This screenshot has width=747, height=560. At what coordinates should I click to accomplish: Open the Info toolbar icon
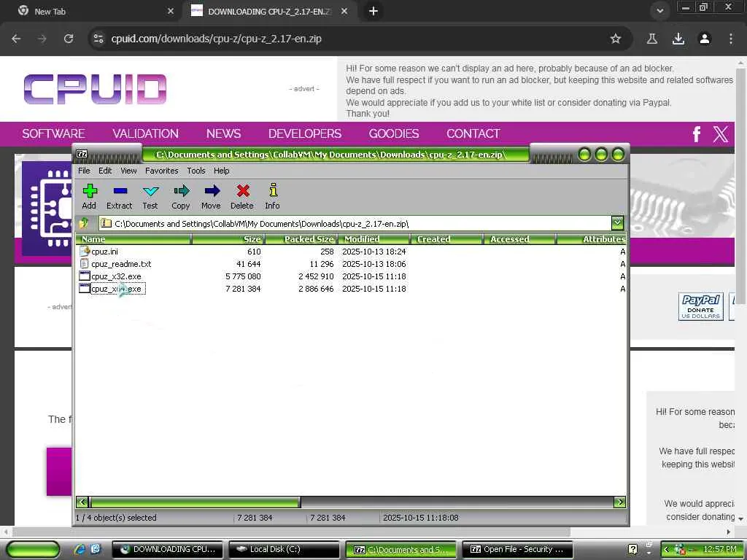point(273,197)
